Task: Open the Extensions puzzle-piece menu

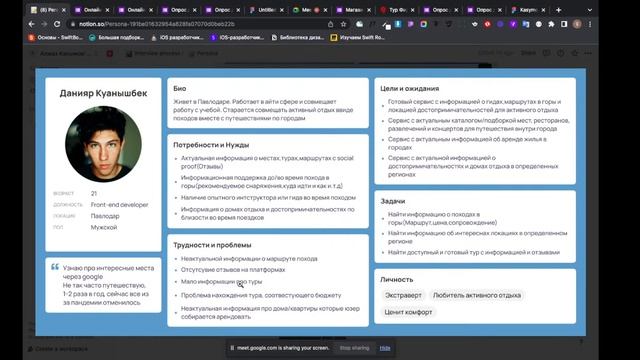Action: pos(551,24)
